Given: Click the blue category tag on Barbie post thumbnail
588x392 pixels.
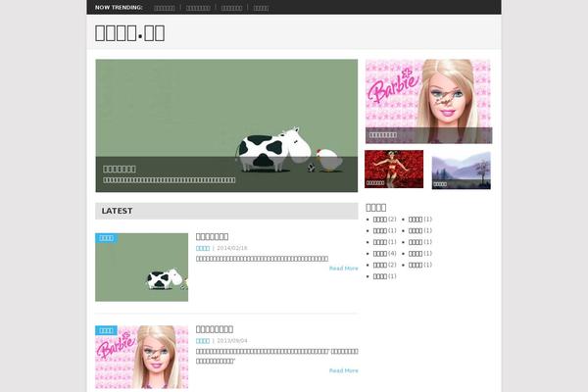Looking at the screenshot, I should [x=106, y=330].
